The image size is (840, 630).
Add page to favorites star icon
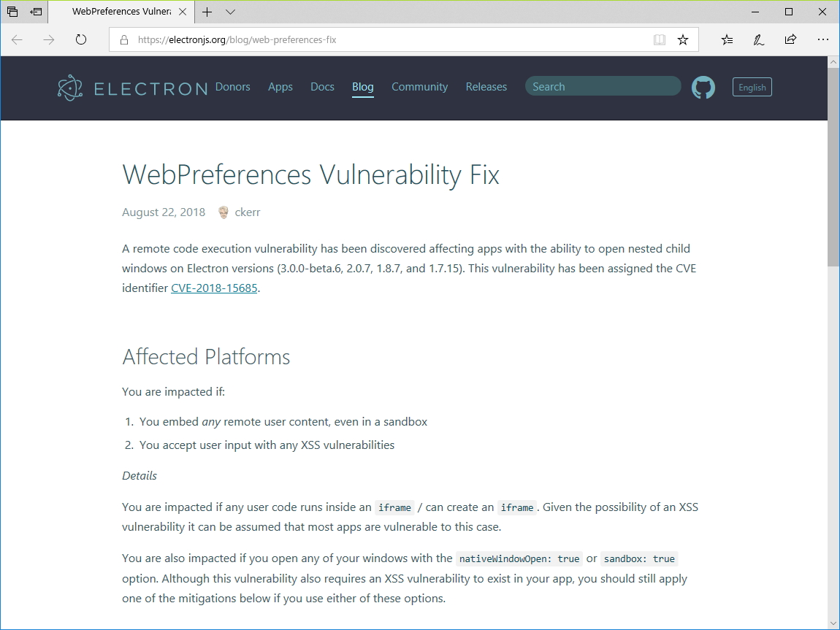[x=683, y=40]
